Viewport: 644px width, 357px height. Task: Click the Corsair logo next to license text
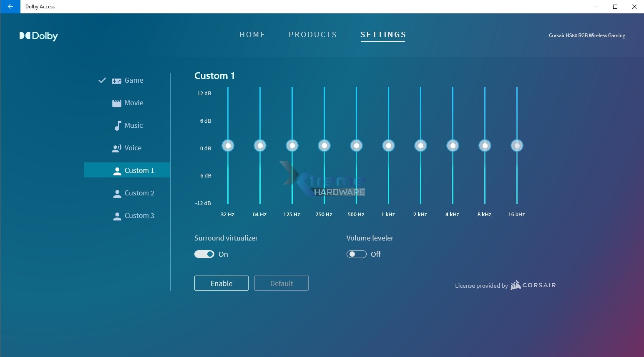533,285
